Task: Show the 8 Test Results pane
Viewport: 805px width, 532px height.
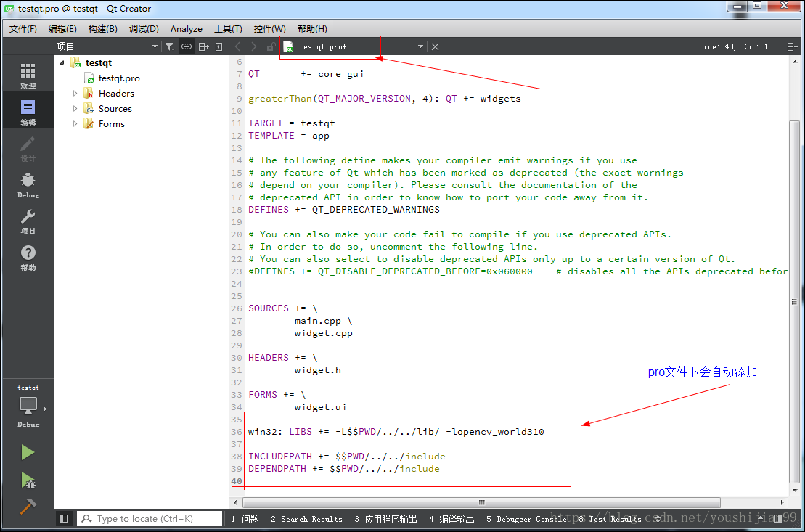Action: pyautogui.click(x=610, y=519)
